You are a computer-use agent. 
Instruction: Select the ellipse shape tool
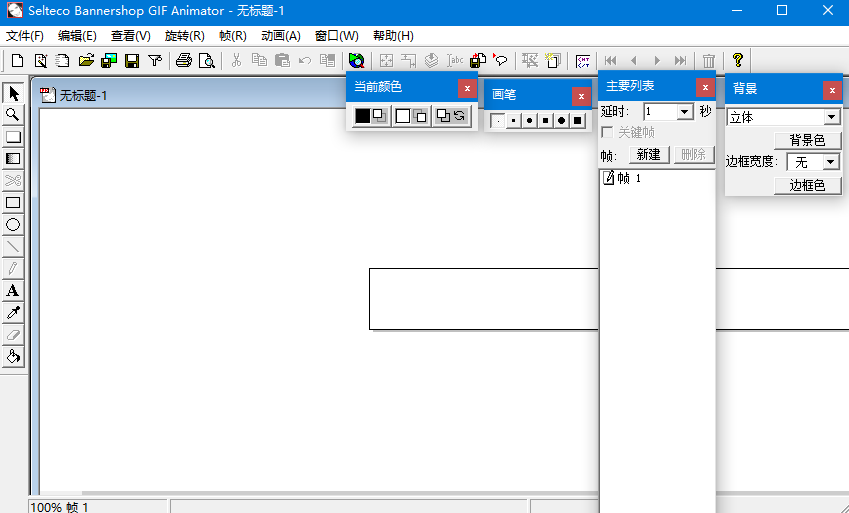click(x=13, y=224)
